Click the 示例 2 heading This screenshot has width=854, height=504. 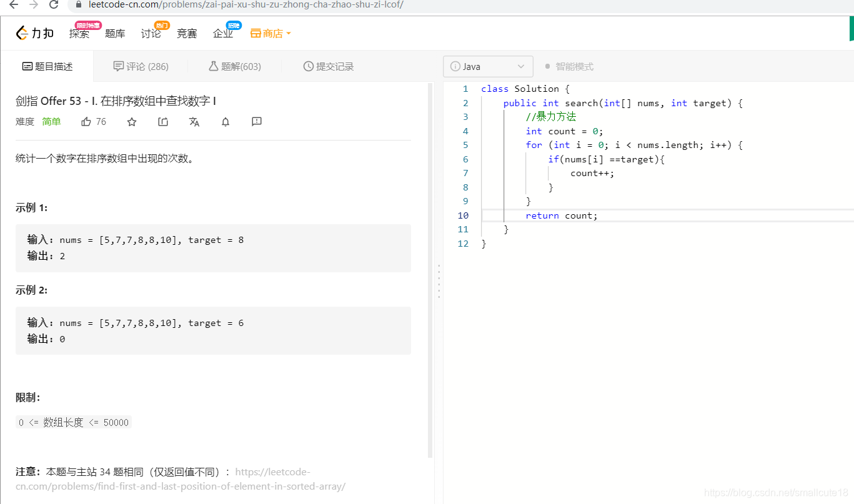(x=31, y=290)
